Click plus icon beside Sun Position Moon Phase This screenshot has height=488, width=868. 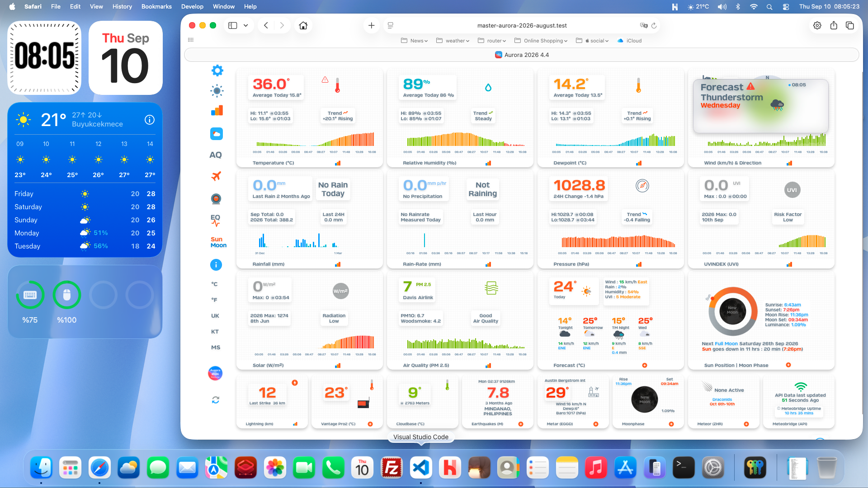(788, 365)
